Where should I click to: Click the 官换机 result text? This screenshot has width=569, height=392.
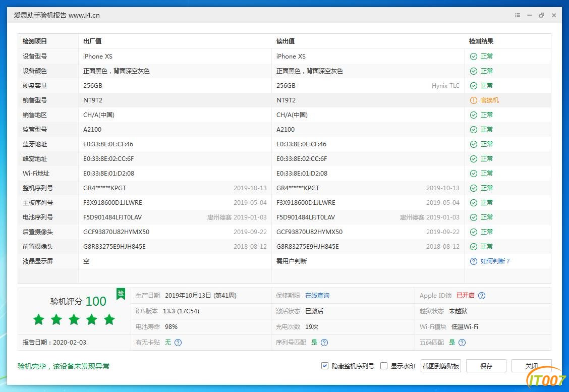point(489,100)
